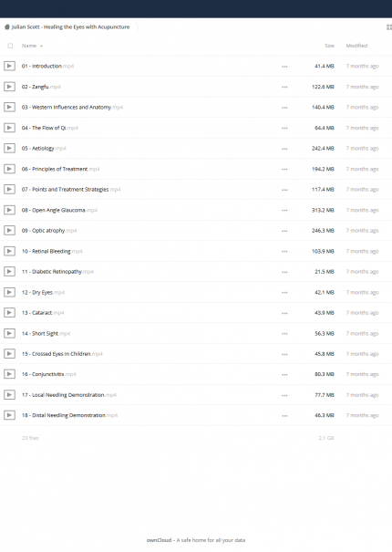Click the home icon in breadcrumb
Image resolution: width=392 pixels, height=552 pixels.
7,26
